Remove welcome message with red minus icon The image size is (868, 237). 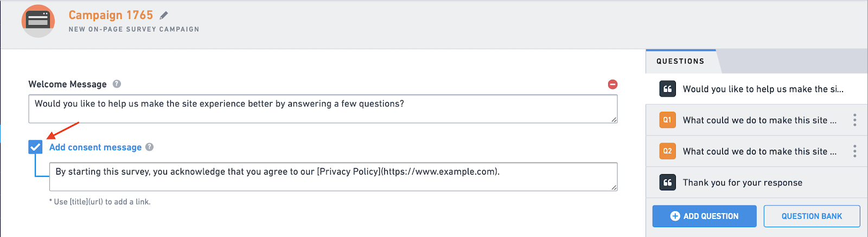click(612, 84)
